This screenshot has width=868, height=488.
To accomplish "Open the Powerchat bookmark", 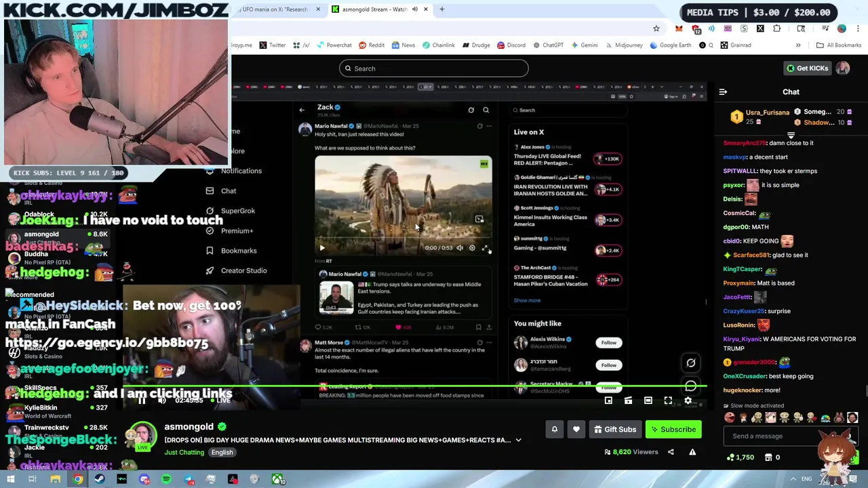I will 333,45.
